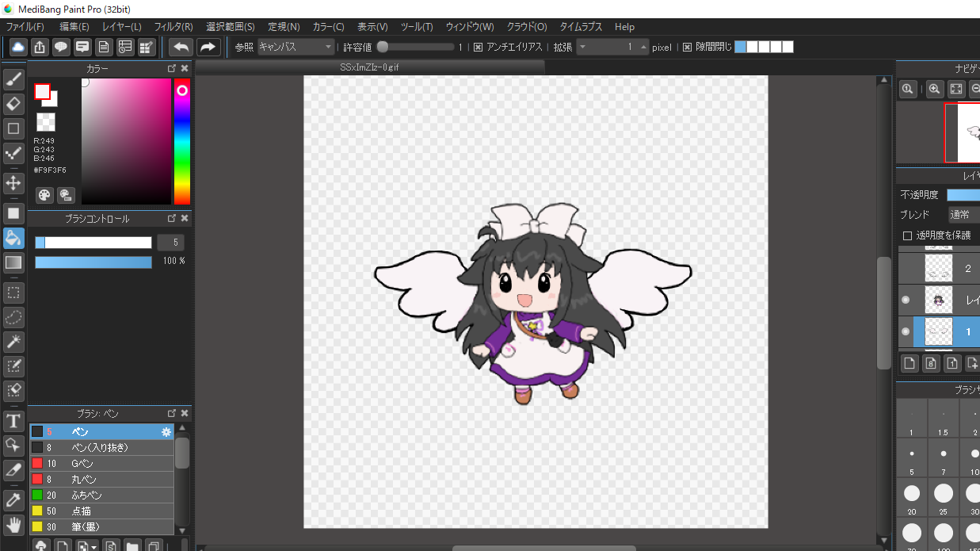
Task: Toggle visibility of layer 1
Action: point(906,331)
